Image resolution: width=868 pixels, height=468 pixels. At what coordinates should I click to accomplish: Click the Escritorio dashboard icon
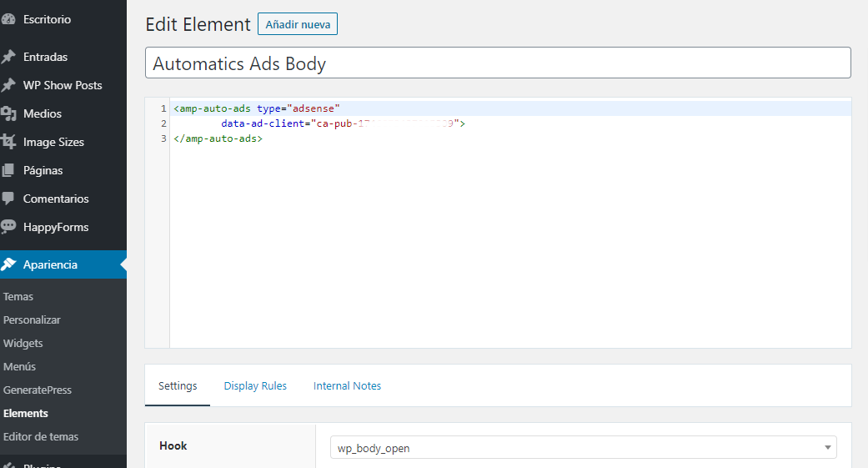(x=8, y=19)
